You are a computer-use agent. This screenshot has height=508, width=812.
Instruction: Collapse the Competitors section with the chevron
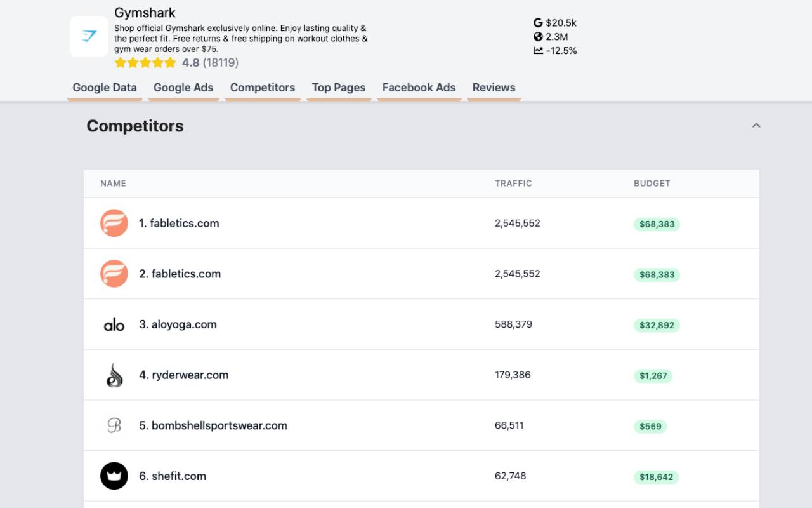[756, 126]
